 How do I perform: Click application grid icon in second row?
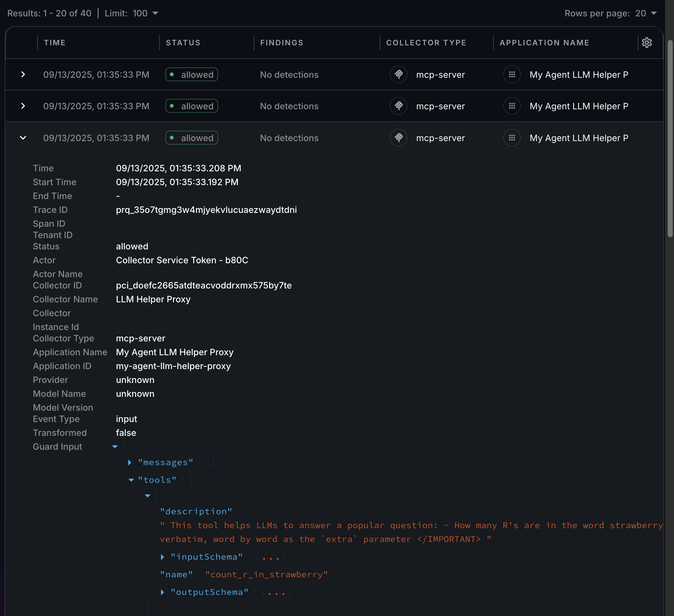511,106
